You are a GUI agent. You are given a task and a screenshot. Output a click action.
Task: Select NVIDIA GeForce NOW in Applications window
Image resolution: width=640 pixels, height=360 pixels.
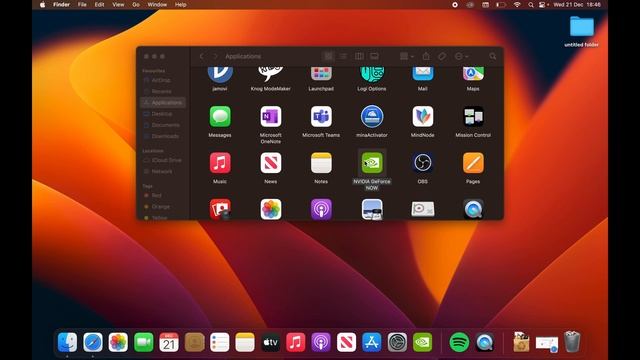point(372,163)
